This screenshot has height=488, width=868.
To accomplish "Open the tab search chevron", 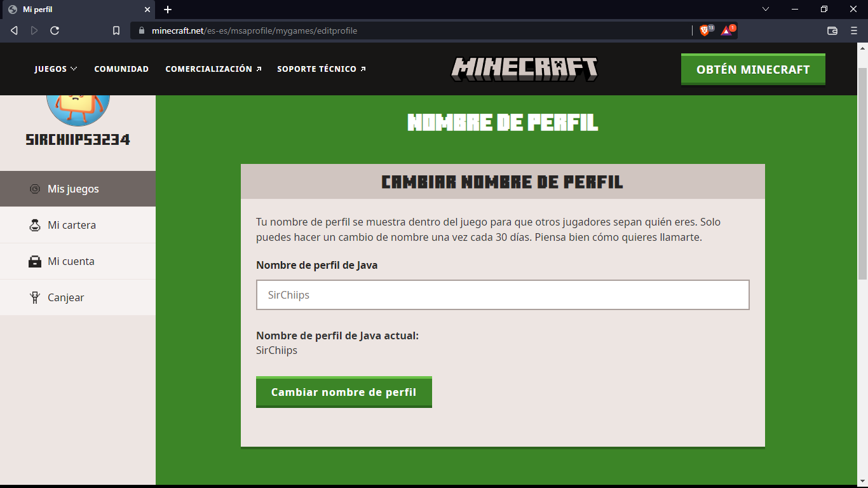I will tap(766, 10).
